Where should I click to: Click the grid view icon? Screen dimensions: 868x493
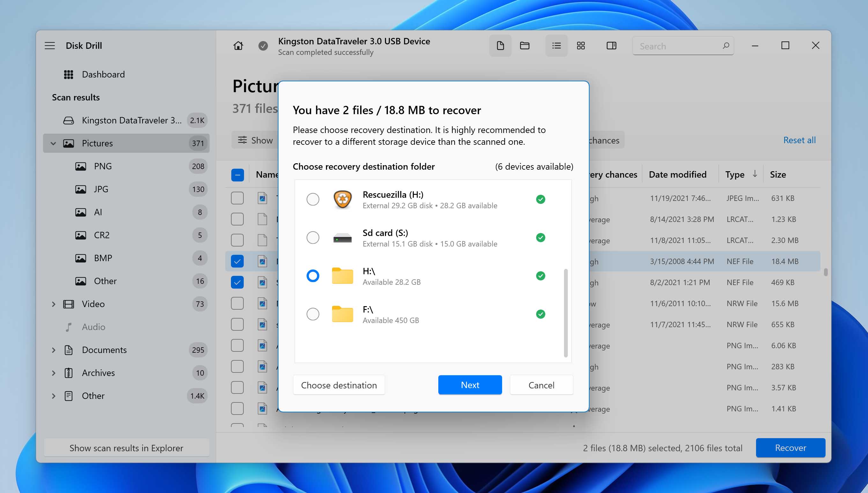tap(581, 45)
